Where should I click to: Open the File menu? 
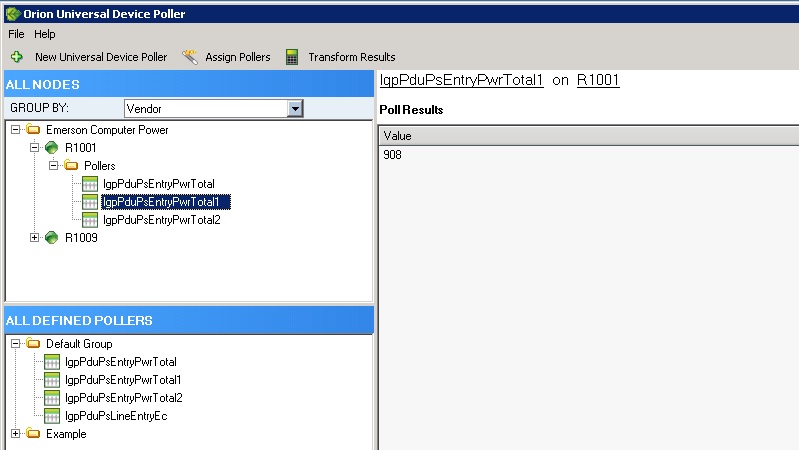coord(16,34)
